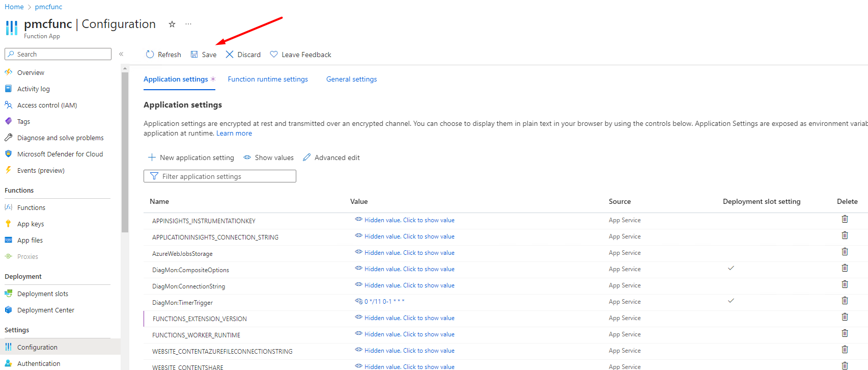The height and width of the screenshot is (370, 868).
Task: Delete FUNCTIONS_EXTENSION_VERSION setting
Action: click(x=845, y=317)
